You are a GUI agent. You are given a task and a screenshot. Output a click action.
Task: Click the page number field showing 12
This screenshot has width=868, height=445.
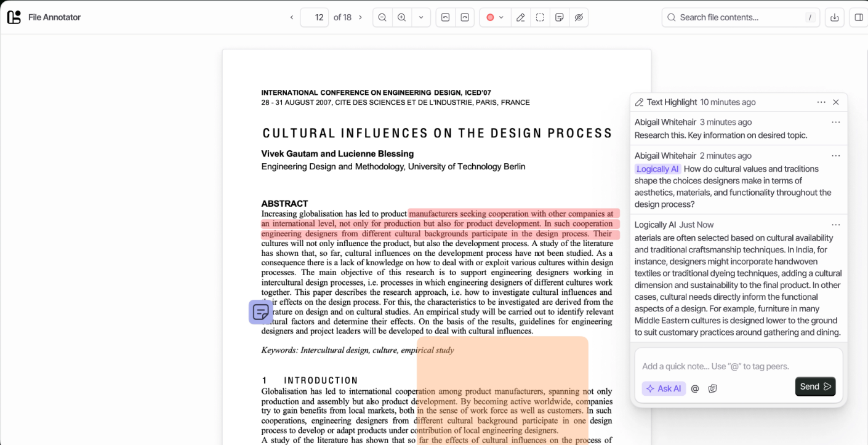click(314, 17)
